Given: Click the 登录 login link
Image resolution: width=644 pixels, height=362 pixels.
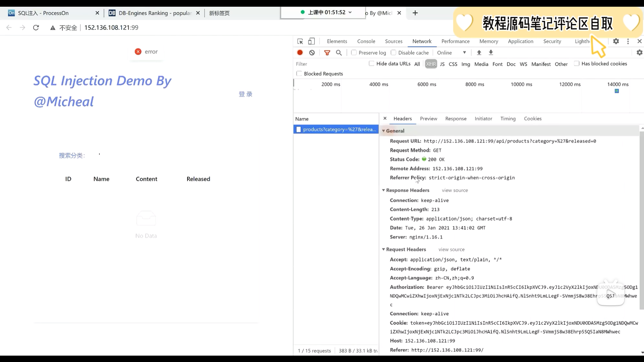Looking at the screenshot, I should [x=246, y=94].
